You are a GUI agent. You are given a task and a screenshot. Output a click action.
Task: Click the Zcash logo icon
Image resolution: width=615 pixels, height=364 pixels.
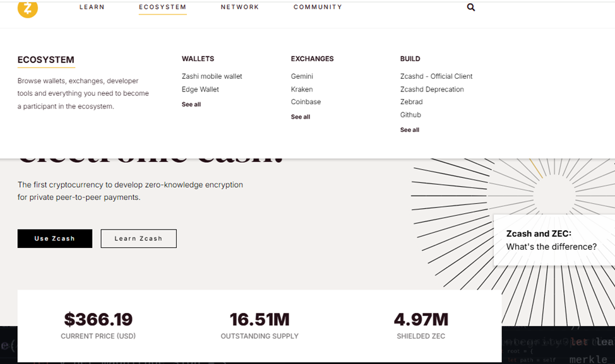(28, 8)
